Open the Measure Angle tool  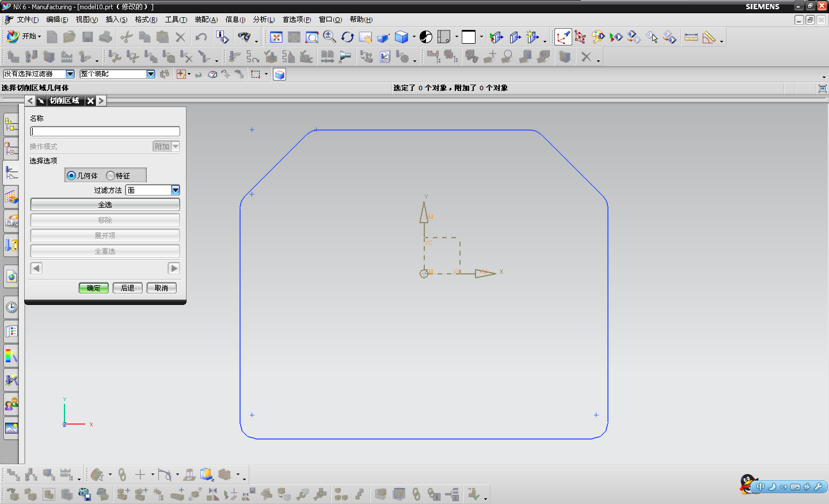709,37
